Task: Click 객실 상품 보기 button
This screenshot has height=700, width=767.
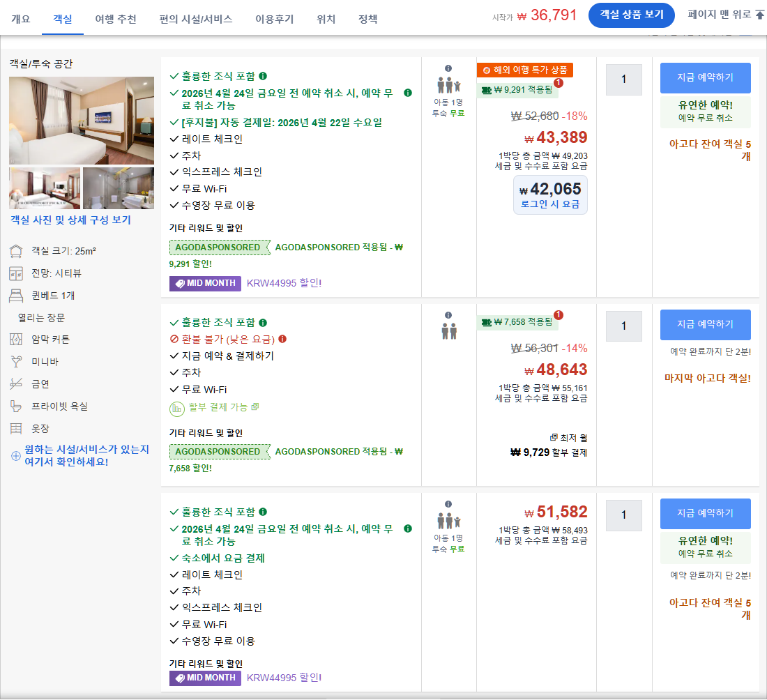Action: tap(632, 15)
